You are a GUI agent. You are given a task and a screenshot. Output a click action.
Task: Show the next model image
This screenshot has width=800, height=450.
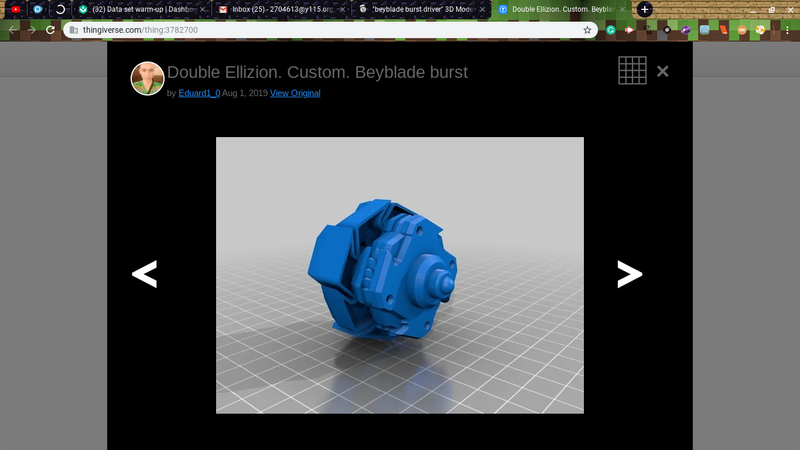coord(629,274)
